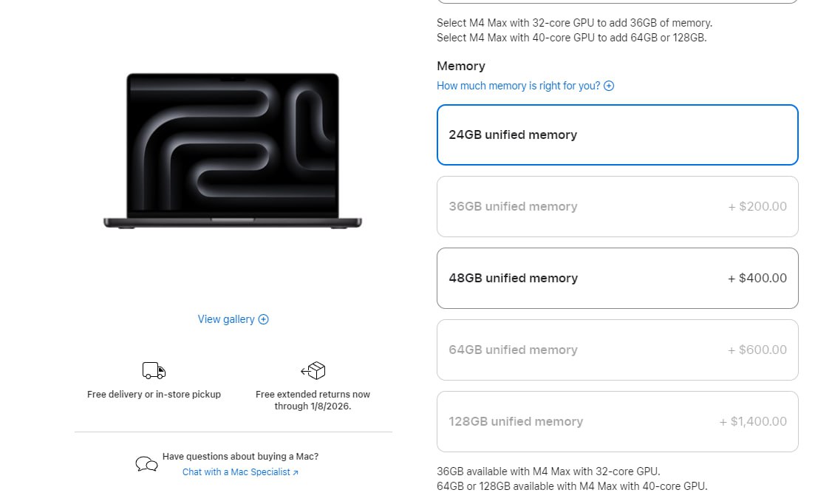Click the plus icon beside View gallery

point(264,319)
